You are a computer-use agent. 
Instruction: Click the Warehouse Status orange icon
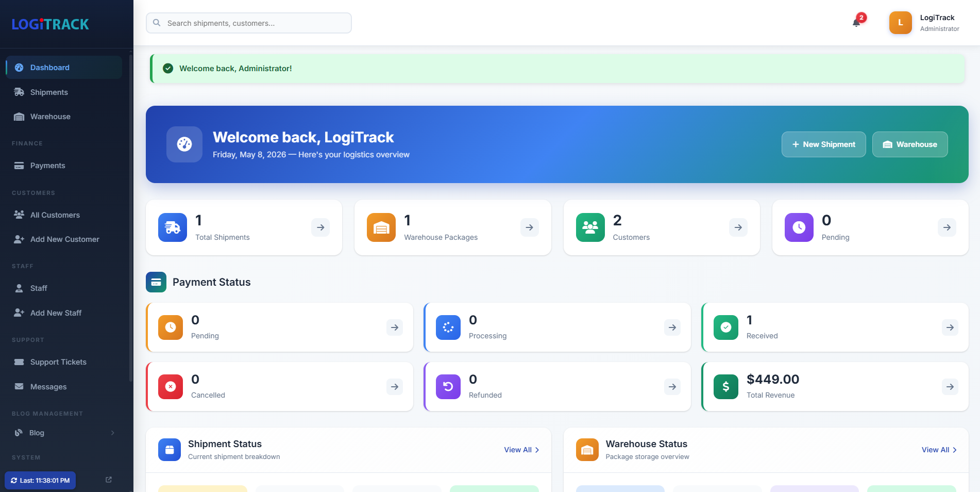click(587, 450)
